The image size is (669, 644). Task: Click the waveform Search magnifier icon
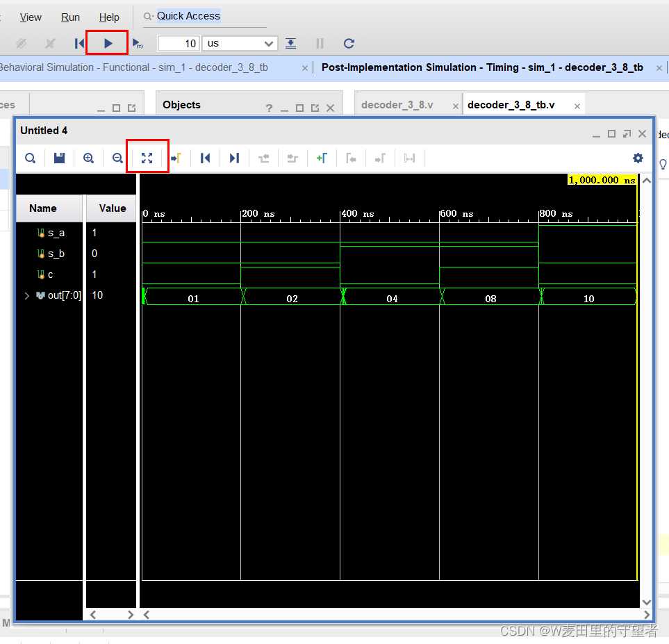[x=31, y=158]
